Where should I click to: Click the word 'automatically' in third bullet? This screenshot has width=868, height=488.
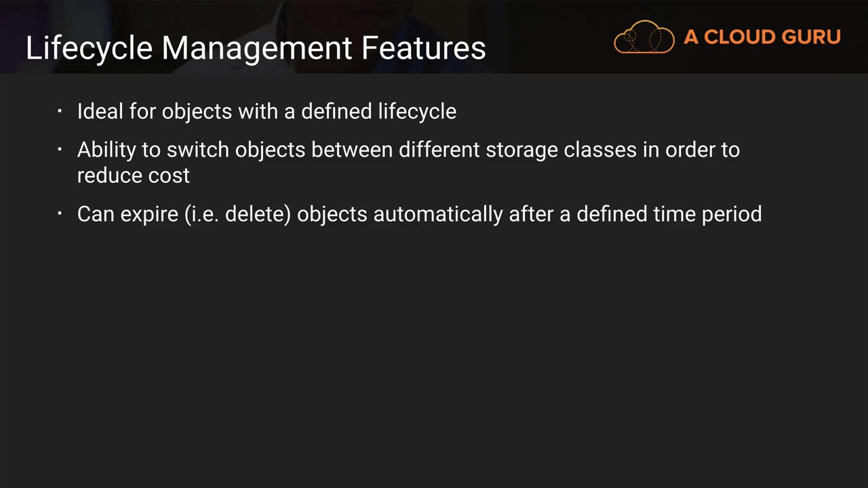point(438,214)
